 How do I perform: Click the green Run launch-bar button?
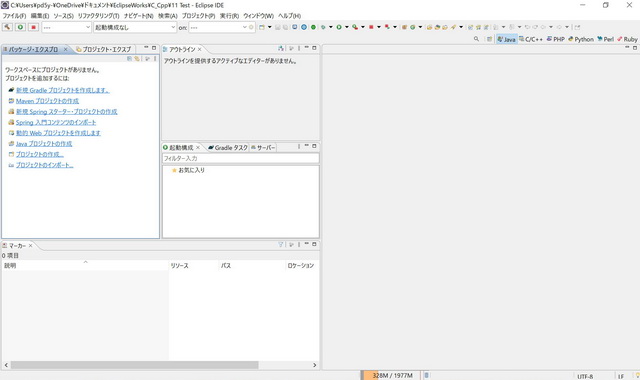point(20,27)
